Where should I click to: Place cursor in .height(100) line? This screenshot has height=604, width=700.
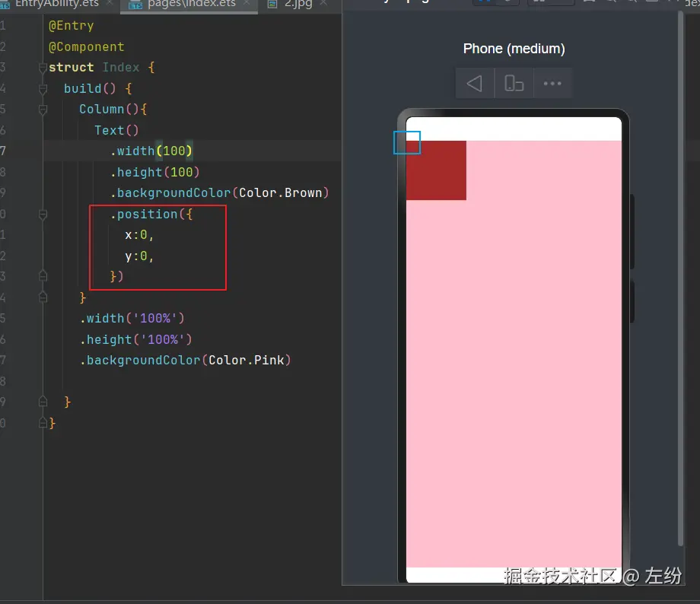click(155, 172)
